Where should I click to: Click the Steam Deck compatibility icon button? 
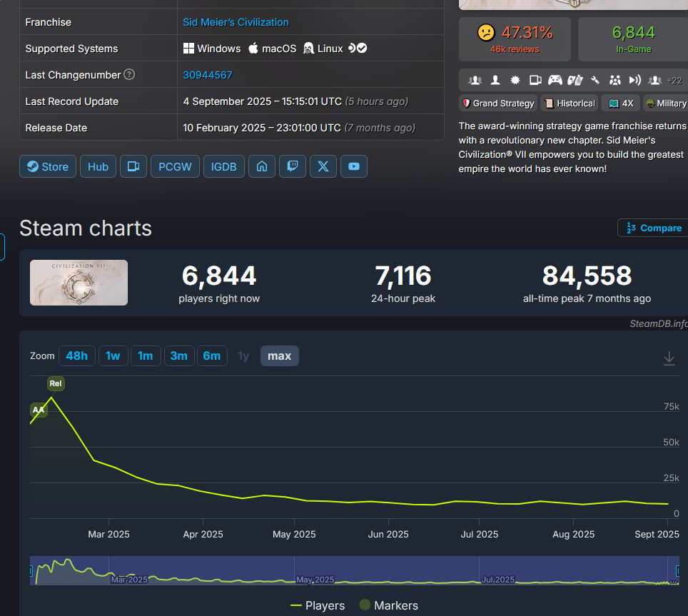(133, 167)
